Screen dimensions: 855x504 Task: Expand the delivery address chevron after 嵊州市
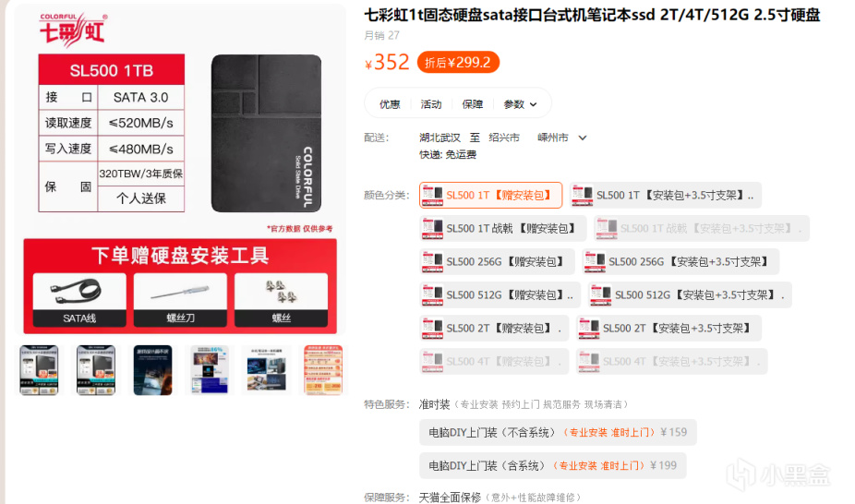(583, 138)
